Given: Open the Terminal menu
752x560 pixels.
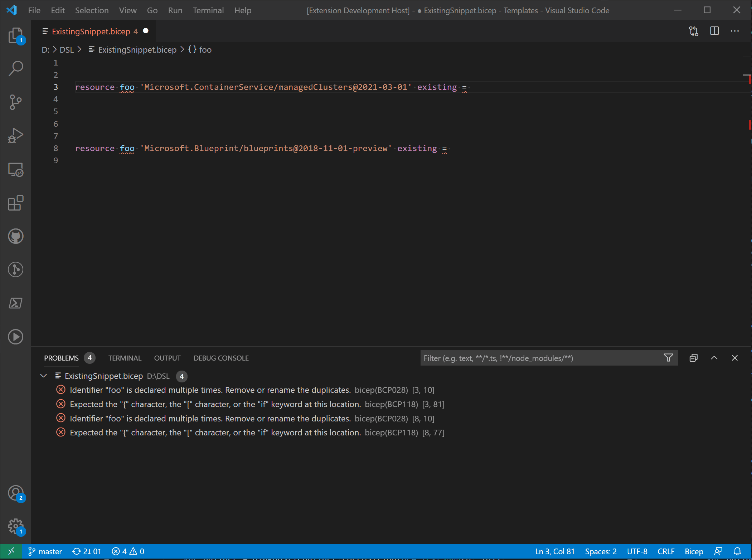Looking at the screenshot, I should pyautogui.click(x=208, y=10).
